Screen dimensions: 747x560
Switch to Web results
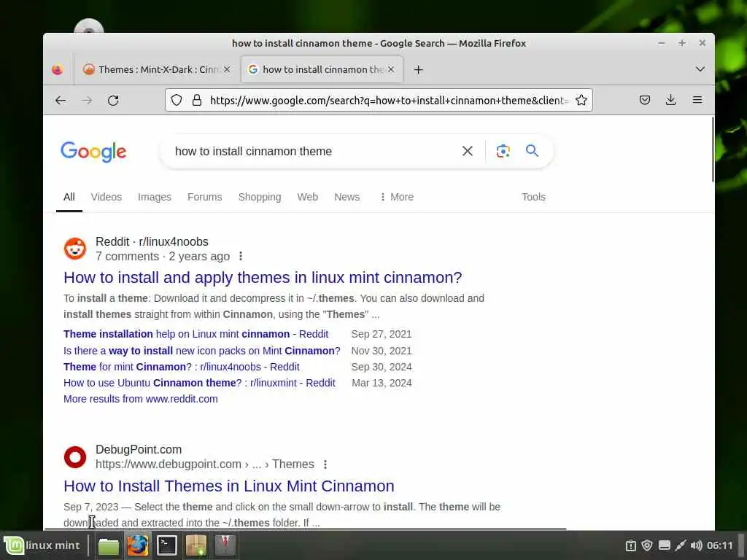click(x=307, y=197)
